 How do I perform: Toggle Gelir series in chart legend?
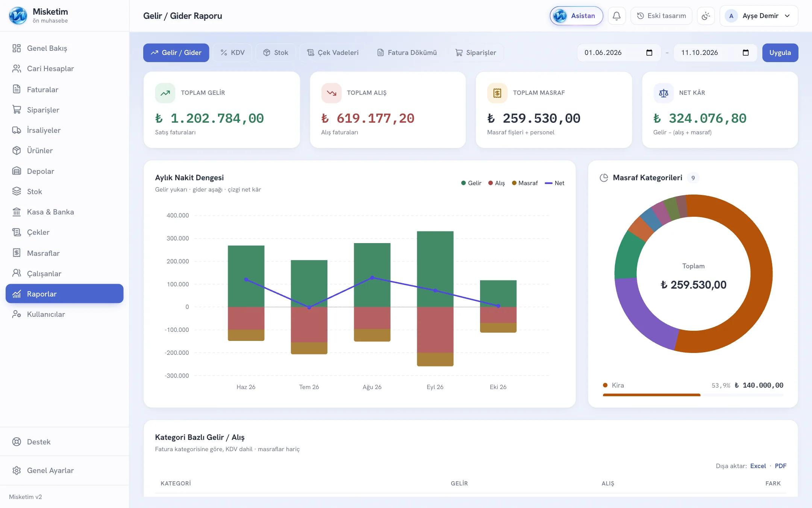[x=471, y=183]
